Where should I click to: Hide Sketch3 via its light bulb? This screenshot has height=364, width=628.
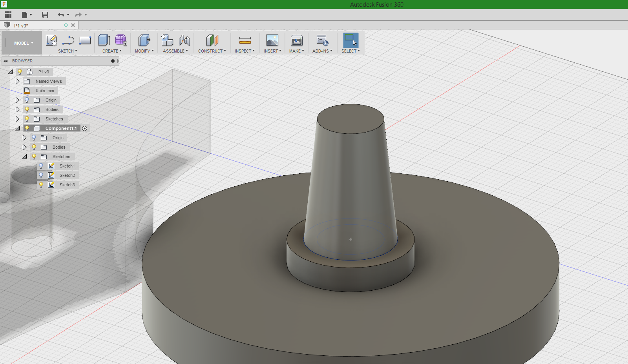click(41, 185)
